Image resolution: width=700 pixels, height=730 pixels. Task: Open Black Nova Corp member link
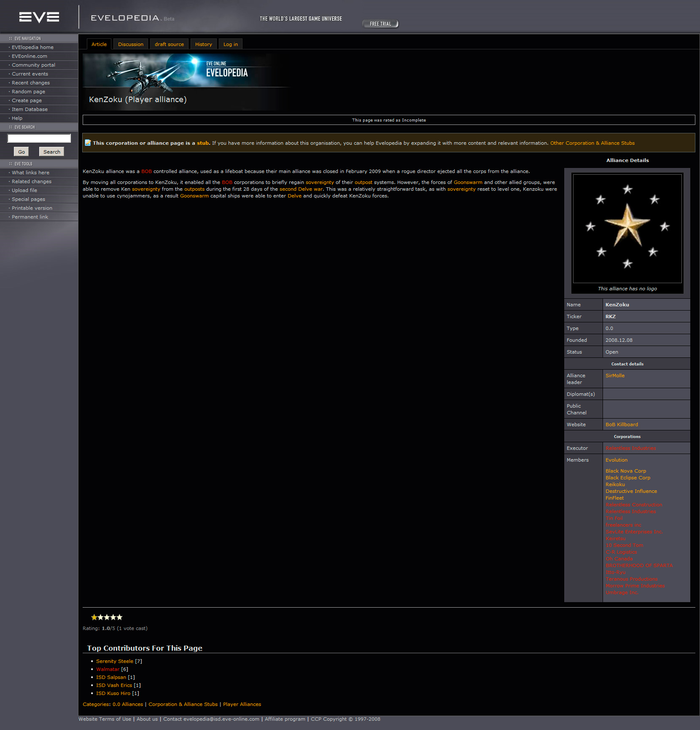(x=626, y=471)
